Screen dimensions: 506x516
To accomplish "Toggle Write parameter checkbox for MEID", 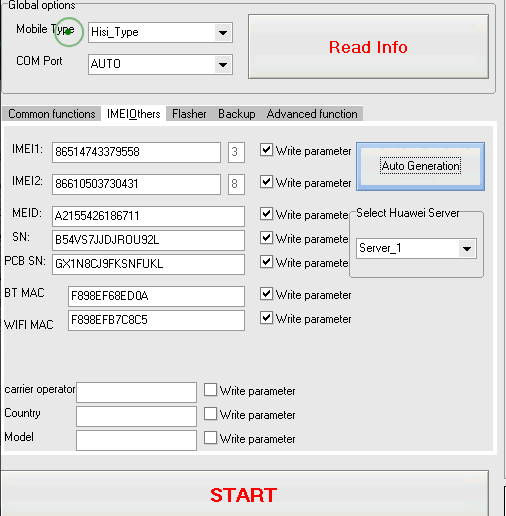I will [x=266, y=214].
